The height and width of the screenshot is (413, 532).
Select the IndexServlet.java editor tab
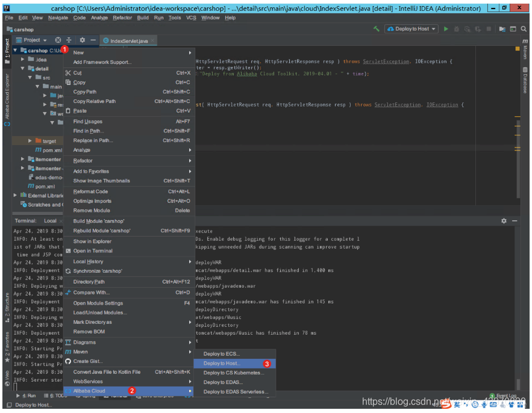click(128, 41)
